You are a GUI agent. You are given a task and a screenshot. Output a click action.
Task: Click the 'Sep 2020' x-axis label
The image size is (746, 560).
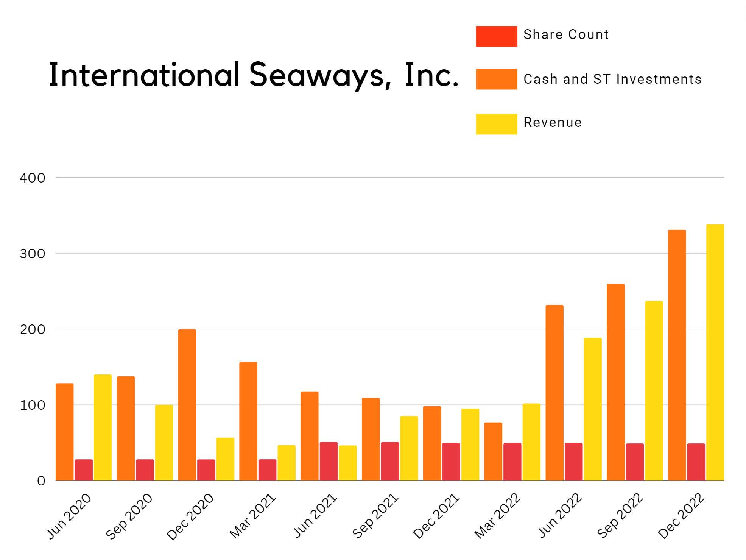tap(129, 516)
